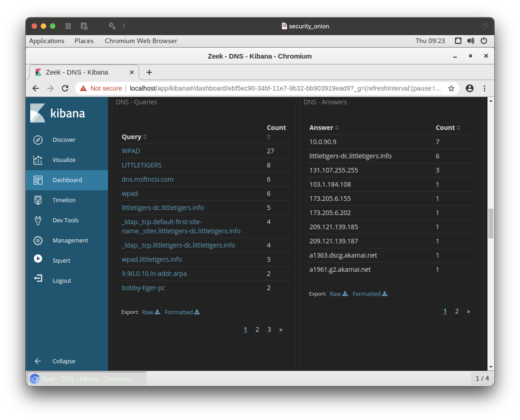Filter on the LITTLETIGERS query
The image size is (520, 420).
click(x=141, y=165)
